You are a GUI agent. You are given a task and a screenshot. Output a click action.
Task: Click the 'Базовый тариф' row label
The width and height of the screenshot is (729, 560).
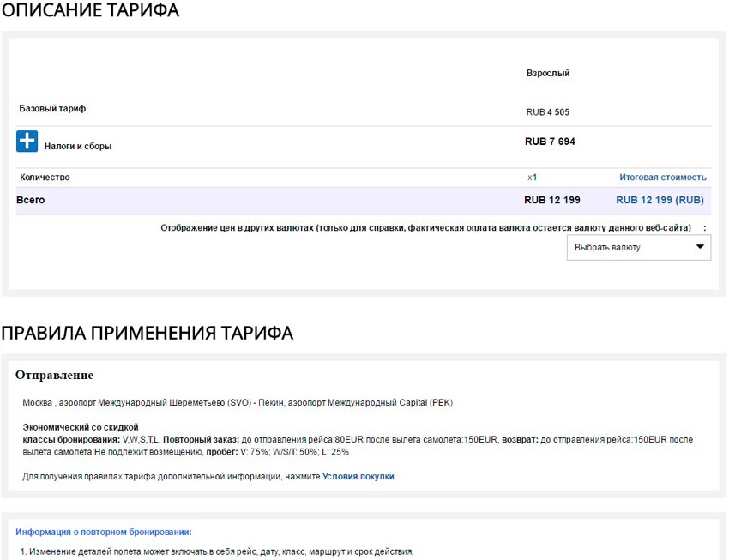[52, 109]
